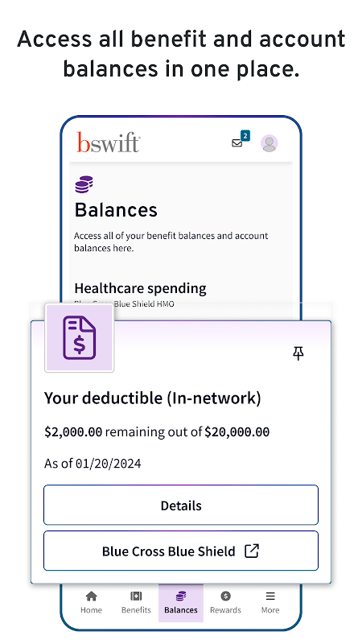Open the Rewards tab

coord(225,602)
